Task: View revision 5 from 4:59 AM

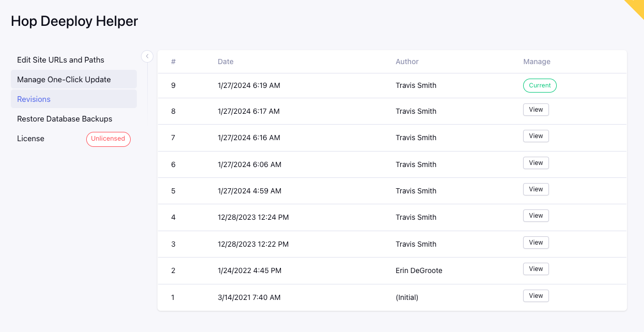Action: (x=536, y=189)
